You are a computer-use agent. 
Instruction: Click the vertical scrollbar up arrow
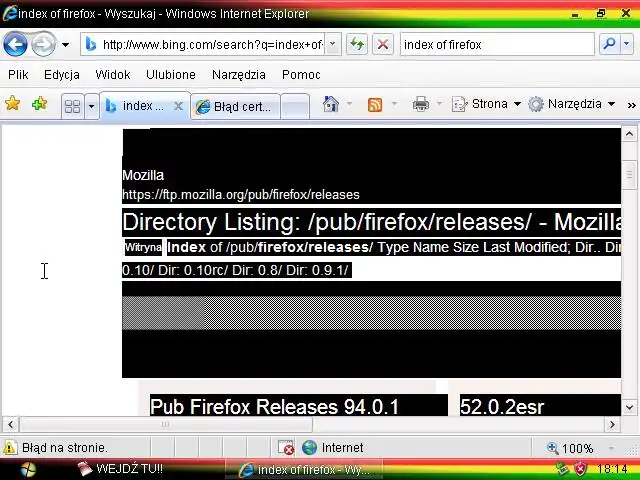click(629, 134)
